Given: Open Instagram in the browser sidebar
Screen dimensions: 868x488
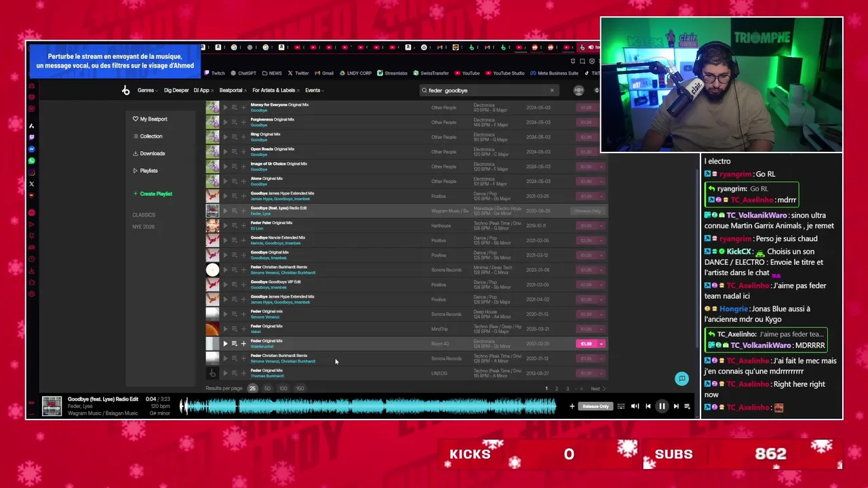Looking at the screenshot, I should (32, 172).
